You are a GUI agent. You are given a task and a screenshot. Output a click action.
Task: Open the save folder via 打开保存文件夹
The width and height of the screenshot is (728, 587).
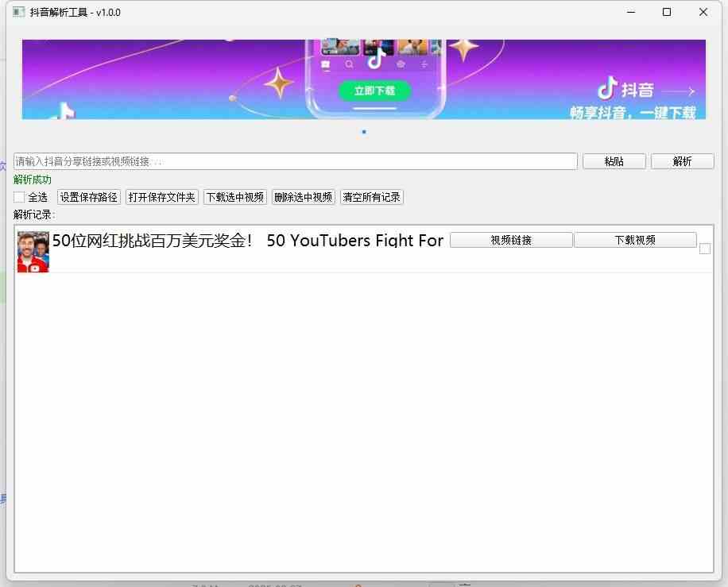(161, 196)
